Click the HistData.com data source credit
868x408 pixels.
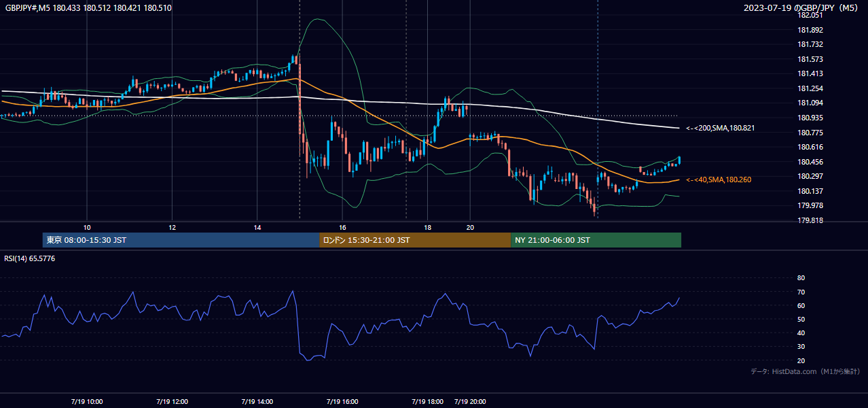coord(806,371)
